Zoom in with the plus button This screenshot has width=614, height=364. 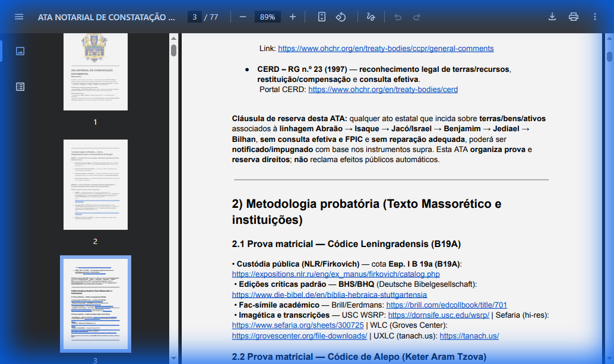point(292,17)
